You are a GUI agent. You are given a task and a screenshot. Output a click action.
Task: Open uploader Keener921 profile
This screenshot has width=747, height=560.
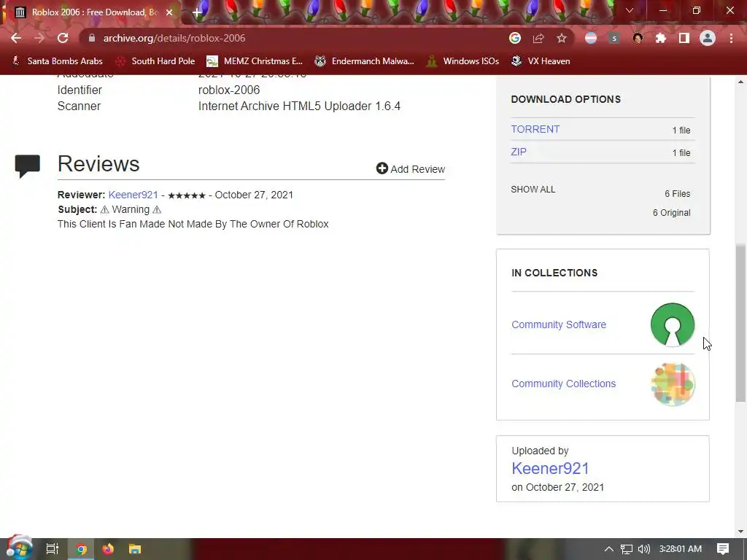[x=550, y=468]
